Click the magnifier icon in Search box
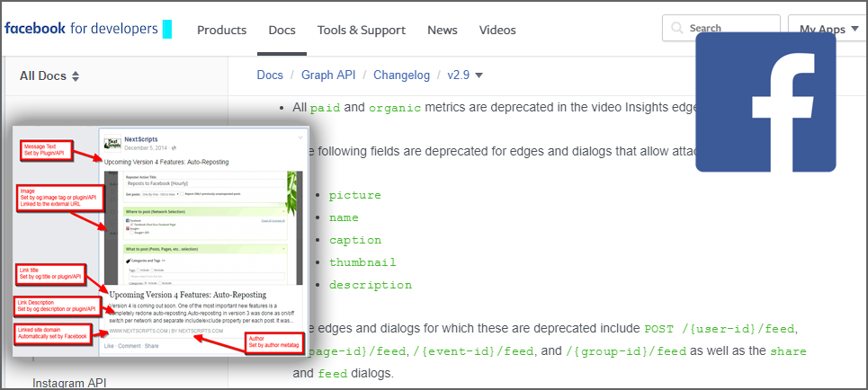Viewport: 868px width, 390px height. (x=676, y=28)
